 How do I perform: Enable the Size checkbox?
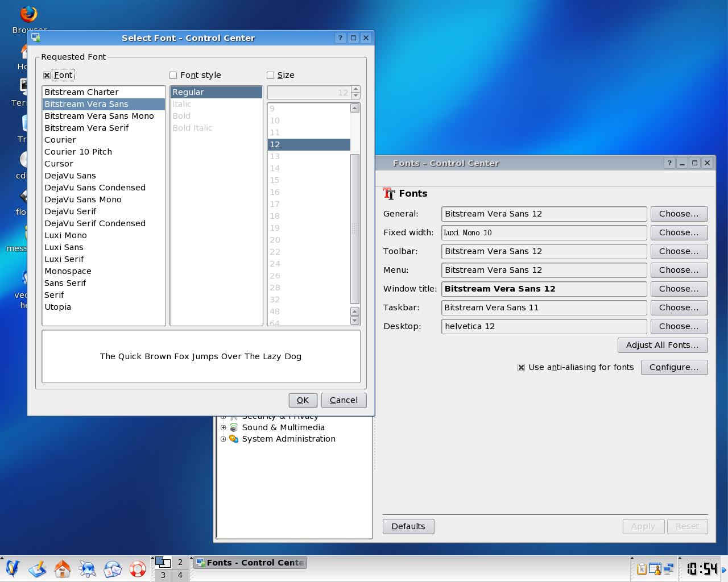[270, 75]
